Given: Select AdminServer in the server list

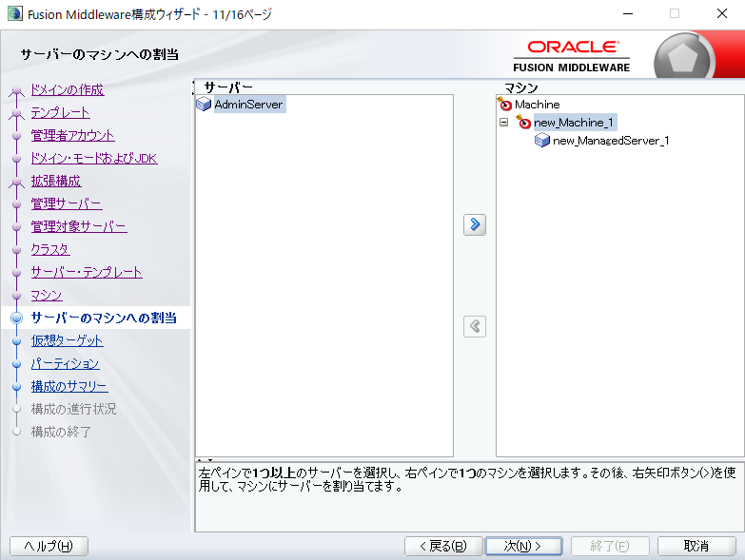Looking at the screenshot, I should (248, 105).
